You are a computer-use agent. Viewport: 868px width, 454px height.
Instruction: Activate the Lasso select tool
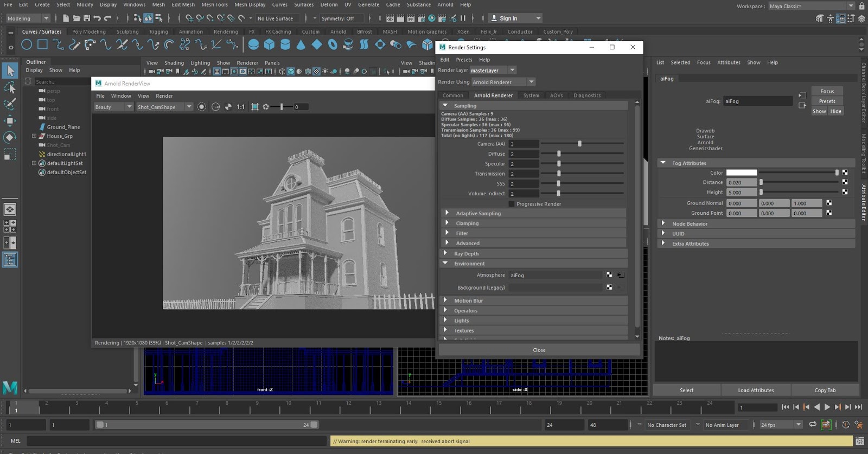click(10, 87)
